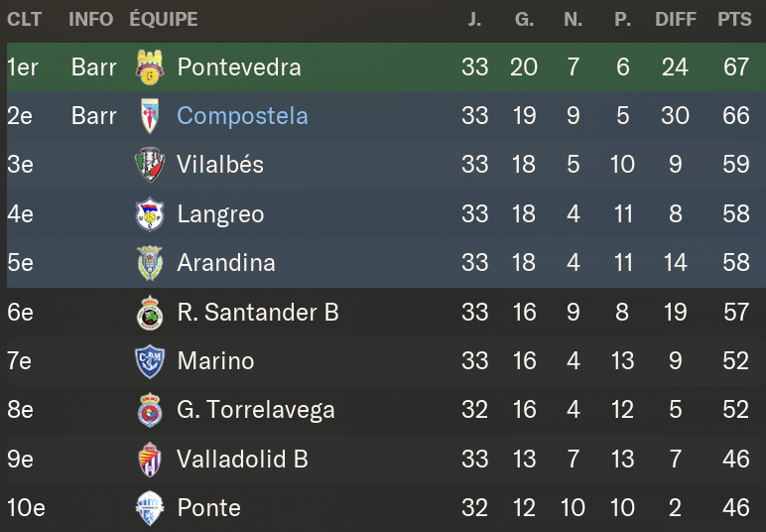Open the Ponte team crest icon
766x532 pixels.
click(150, 508)
